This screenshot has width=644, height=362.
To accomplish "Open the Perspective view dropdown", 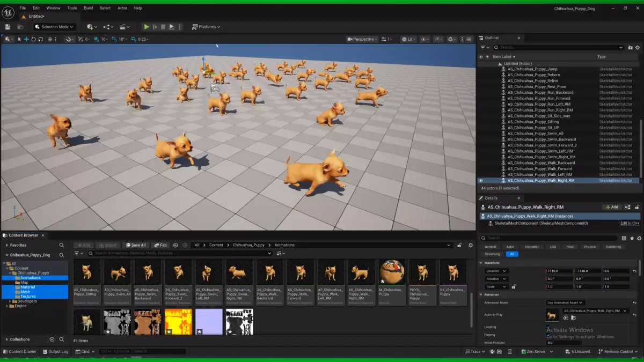I will coord(362,39).
